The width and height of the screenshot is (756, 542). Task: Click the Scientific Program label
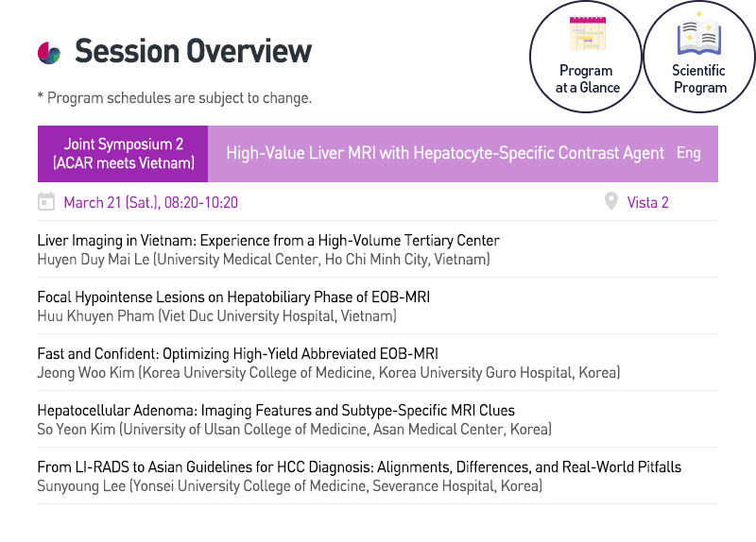point(699,79)
